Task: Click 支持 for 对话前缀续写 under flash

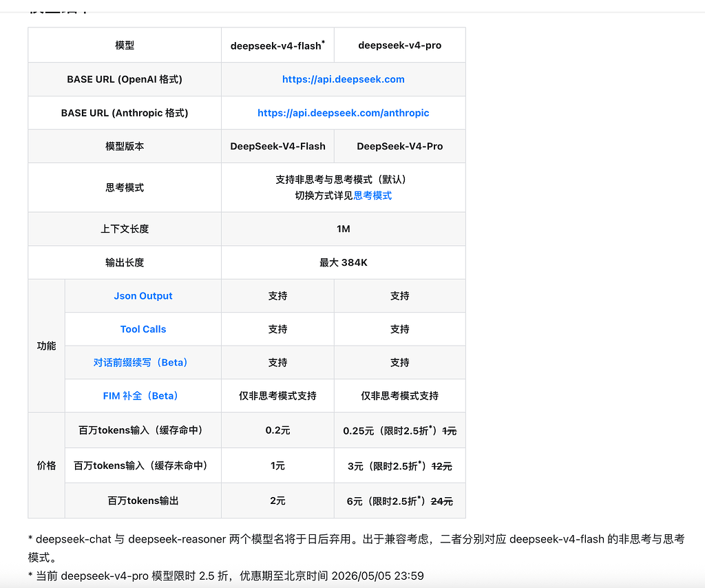Action: coord(277,362)
